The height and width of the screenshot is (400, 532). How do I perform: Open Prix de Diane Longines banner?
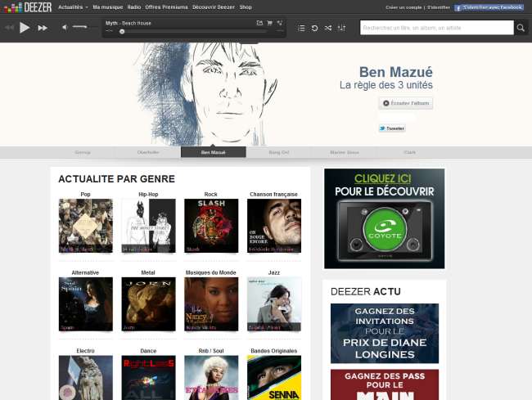point(385,333)
